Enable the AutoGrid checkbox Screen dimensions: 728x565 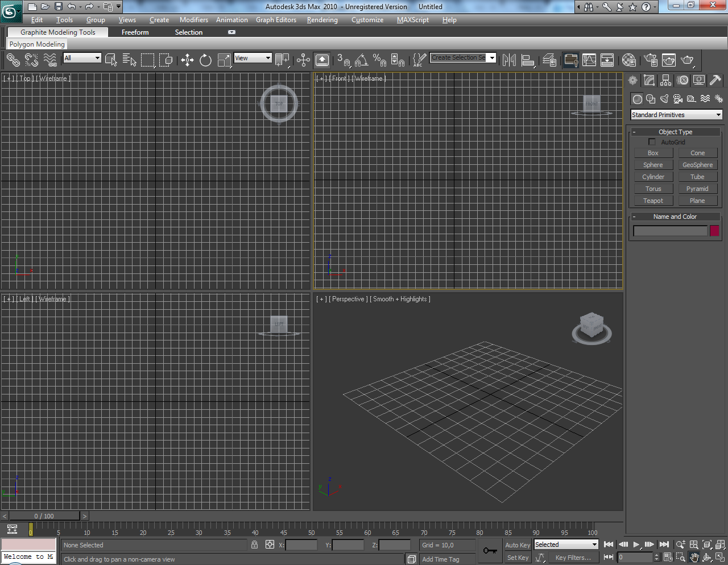tap(652, 142)
